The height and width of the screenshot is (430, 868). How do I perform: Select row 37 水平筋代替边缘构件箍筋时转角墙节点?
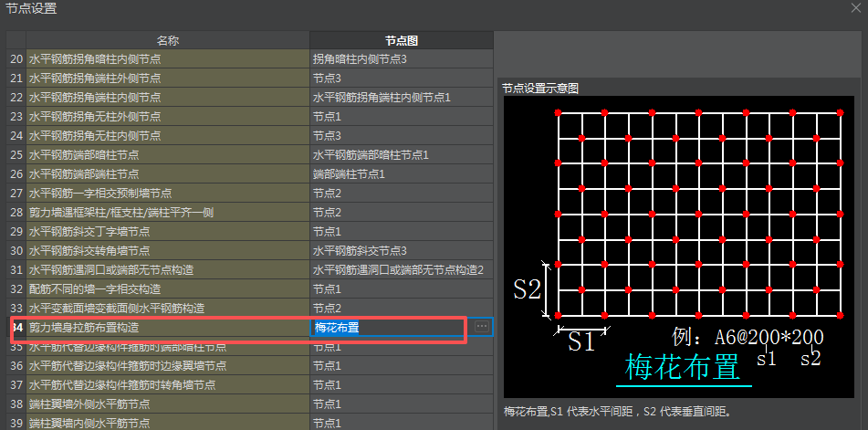click(x=168, y=384)
